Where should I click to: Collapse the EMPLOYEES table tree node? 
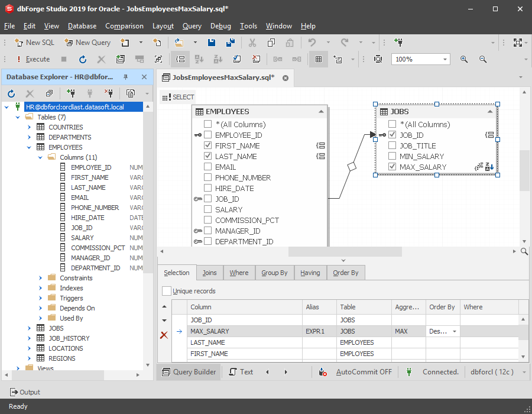pos(29,147)
